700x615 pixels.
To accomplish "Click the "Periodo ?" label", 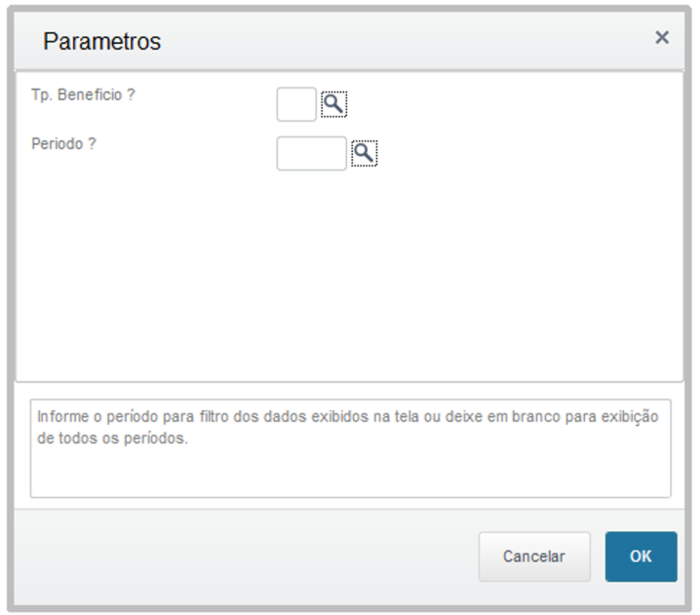I will pos(64,143).
